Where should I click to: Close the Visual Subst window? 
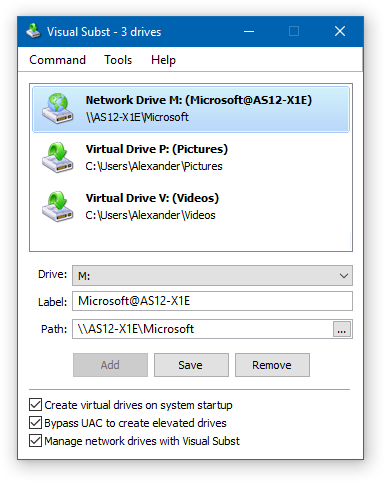[x=340, y=32]
